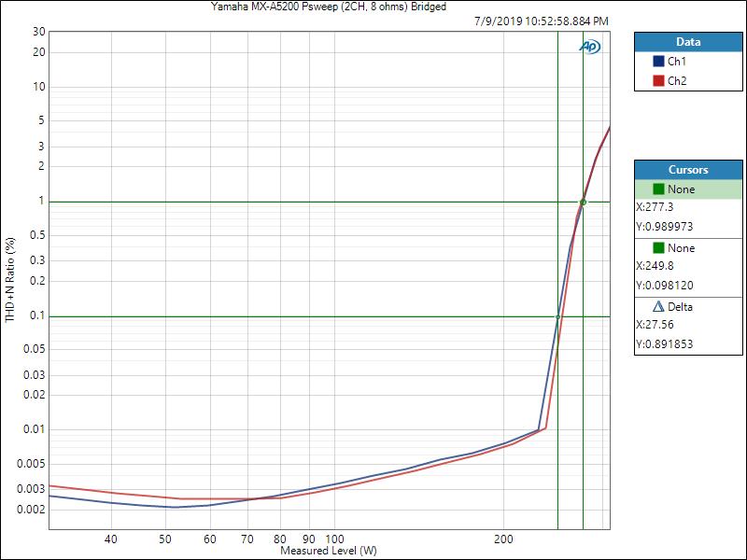Image resolution: width=747 pixels, height=560 pixels.
Task: Click the Y:0.098120 cursor value
Action: [x=664, y=286]
